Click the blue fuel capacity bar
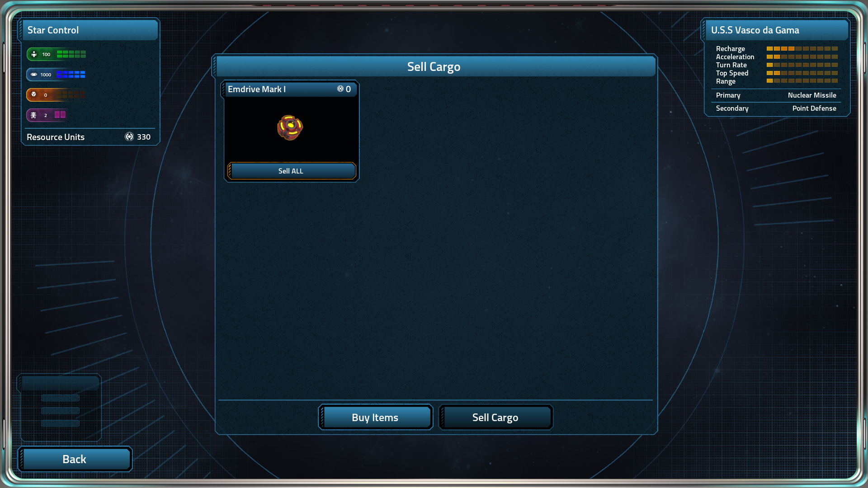868x488 pixels. click(71, 75)
